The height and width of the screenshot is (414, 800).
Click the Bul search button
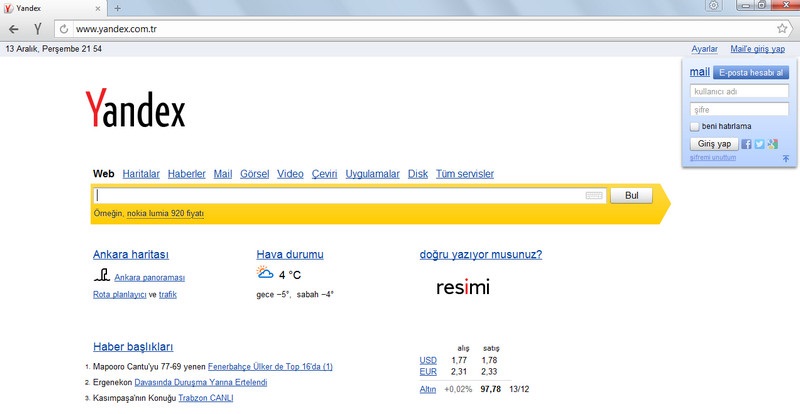[631, 196]
